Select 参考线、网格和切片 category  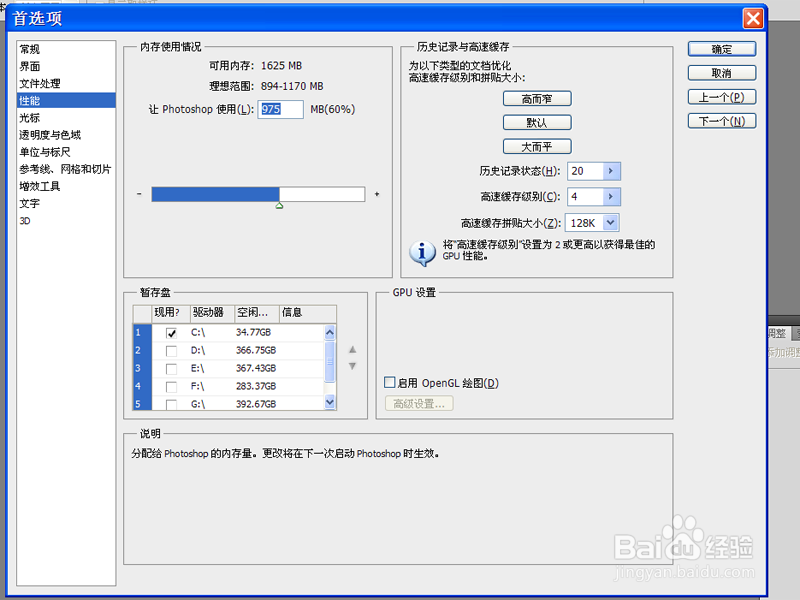[65, 169]
